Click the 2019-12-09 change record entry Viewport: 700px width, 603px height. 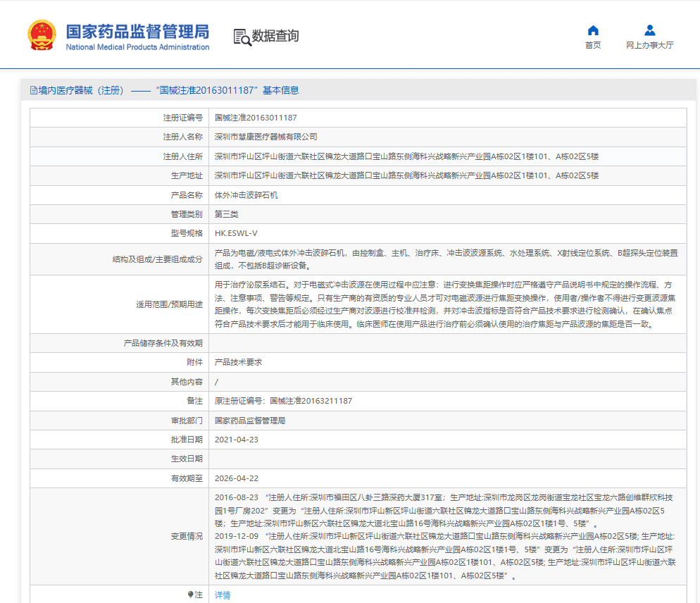click(x=445, y=556)
